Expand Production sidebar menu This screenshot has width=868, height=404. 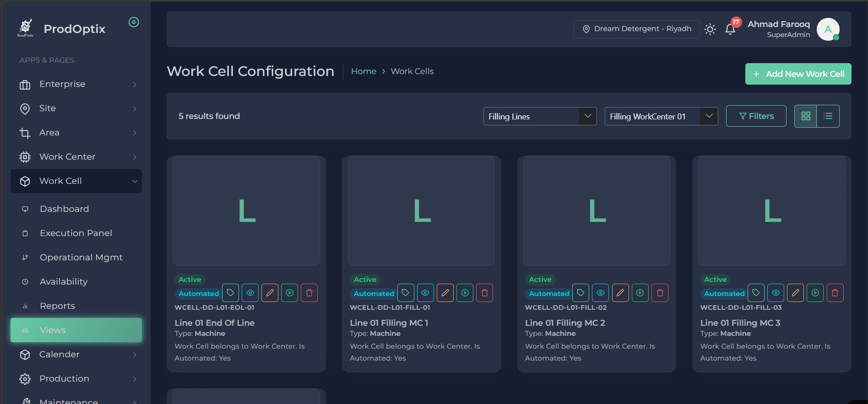coord(76,379)
